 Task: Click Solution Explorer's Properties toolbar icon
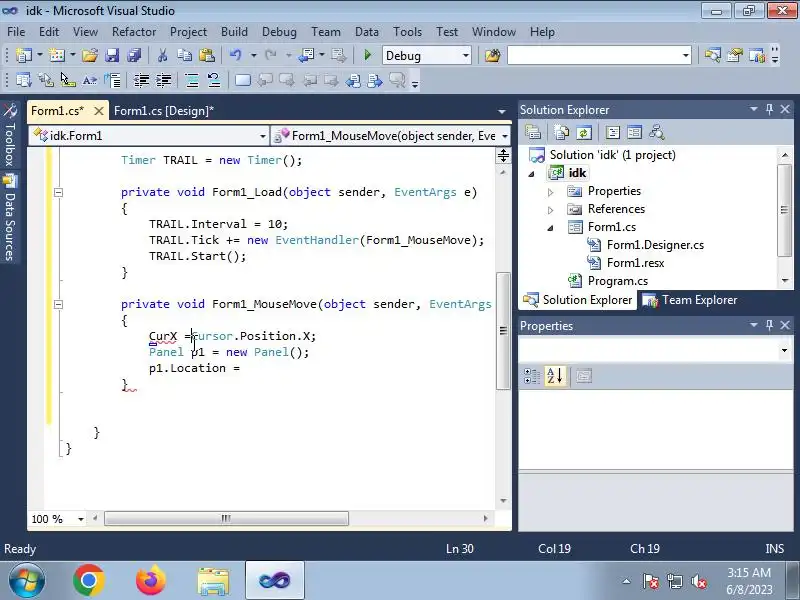point(533,133)
